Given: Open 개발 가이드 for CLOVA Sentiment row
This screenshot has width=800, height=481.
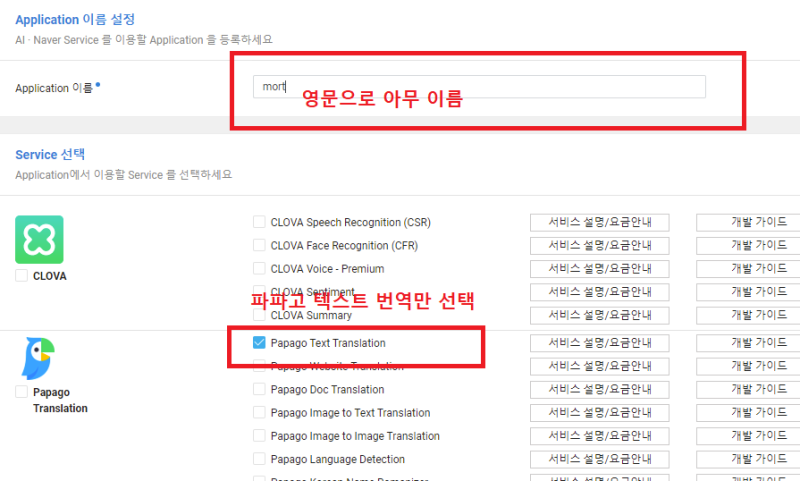Looking at the screenshot, I should (748, 292).
